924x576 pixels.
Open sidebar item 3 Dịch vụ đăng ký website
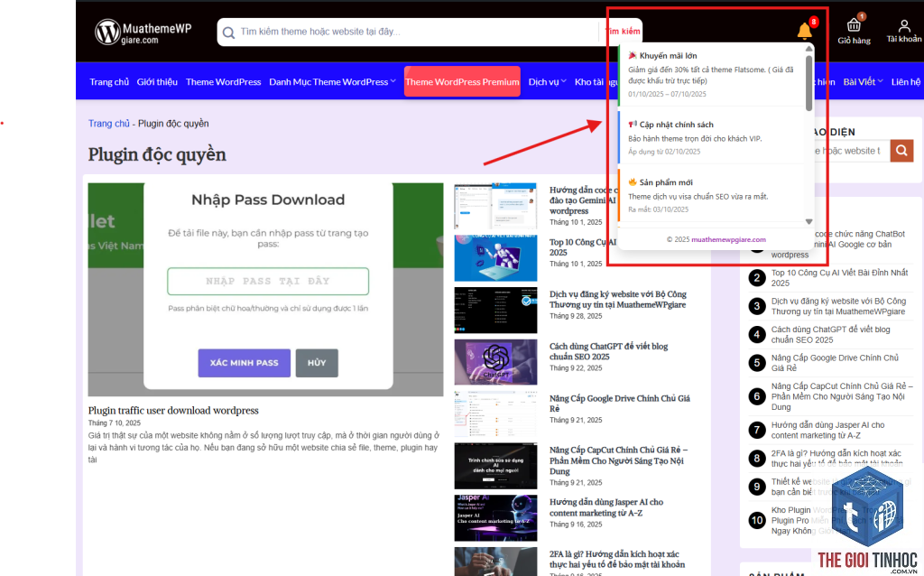pyautogui.click(x=838, y=306)
